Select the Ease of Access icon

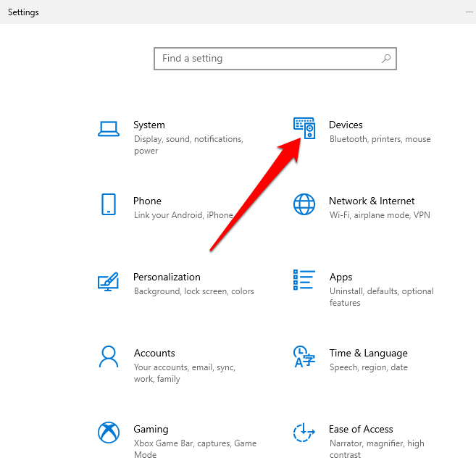click(x=304, y=433)
